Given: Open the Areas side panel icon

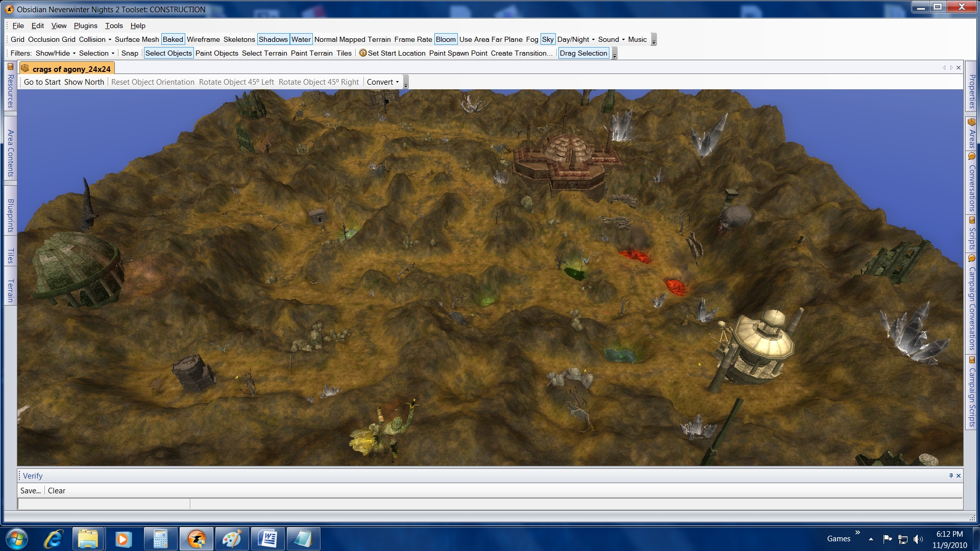Looking at the screenshot, I should click(971, 122).
